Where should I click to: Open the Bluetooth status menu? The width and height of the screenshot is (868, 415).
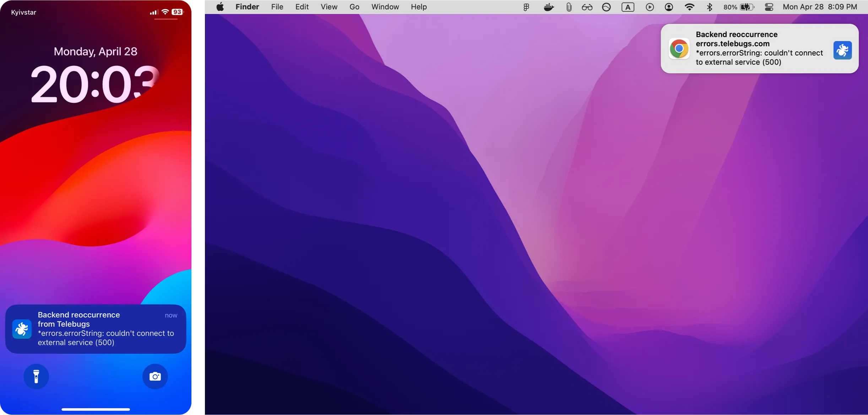click(709, 7)
